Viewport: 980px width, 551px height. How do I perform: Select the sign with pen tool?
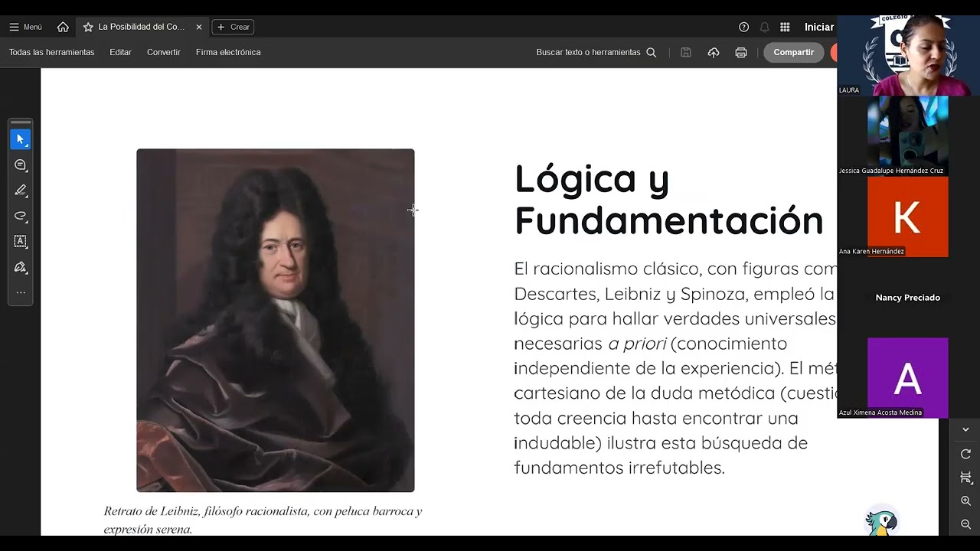21,267
